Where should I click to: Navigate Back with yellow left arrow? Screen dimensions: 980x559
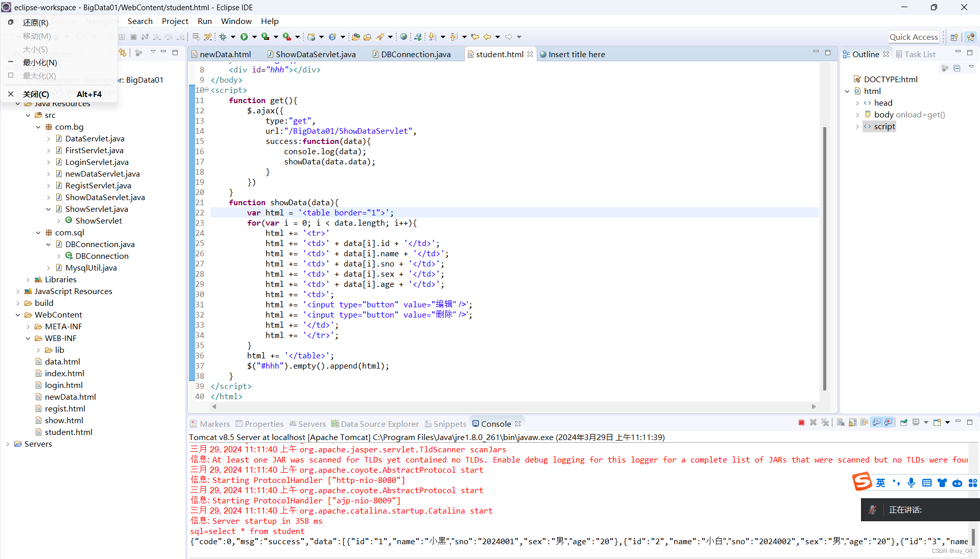click(487, 37)
